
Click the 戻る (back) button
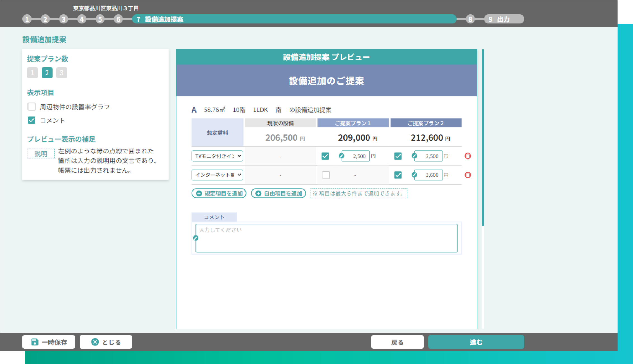point(397,342)
